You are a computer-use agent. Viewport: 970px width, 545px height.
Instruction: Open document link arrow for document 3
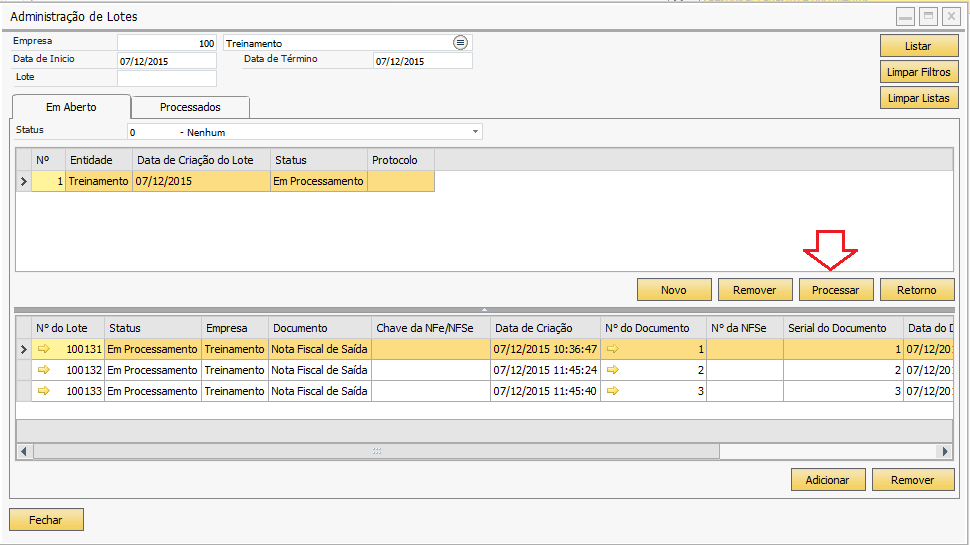pyautogui.click(x=612, y=391)
